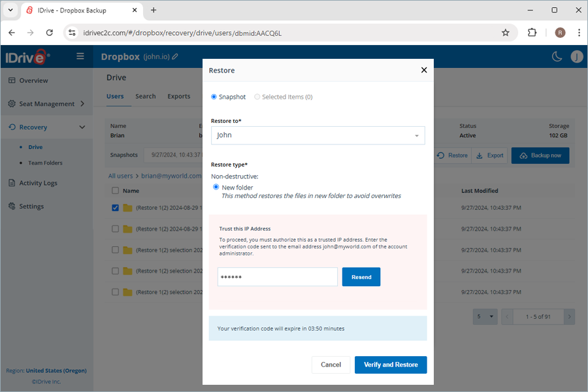Click the Last Modified column header
Image resolution: width=588 pixels, height=392 pixels.
pyautogui.click(x=480, y=191)
